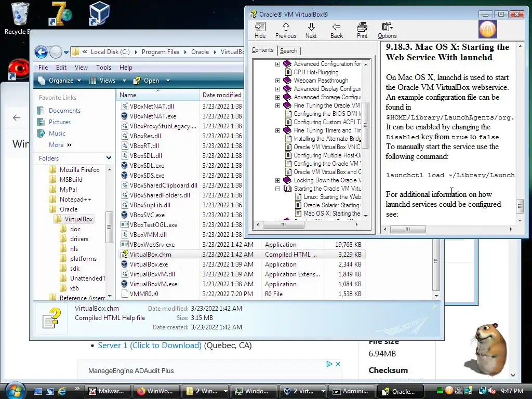Screen dimensions: 532x399
Task: Open the VirtualBox cube desktop shortcut
Action: click(99, 14)
